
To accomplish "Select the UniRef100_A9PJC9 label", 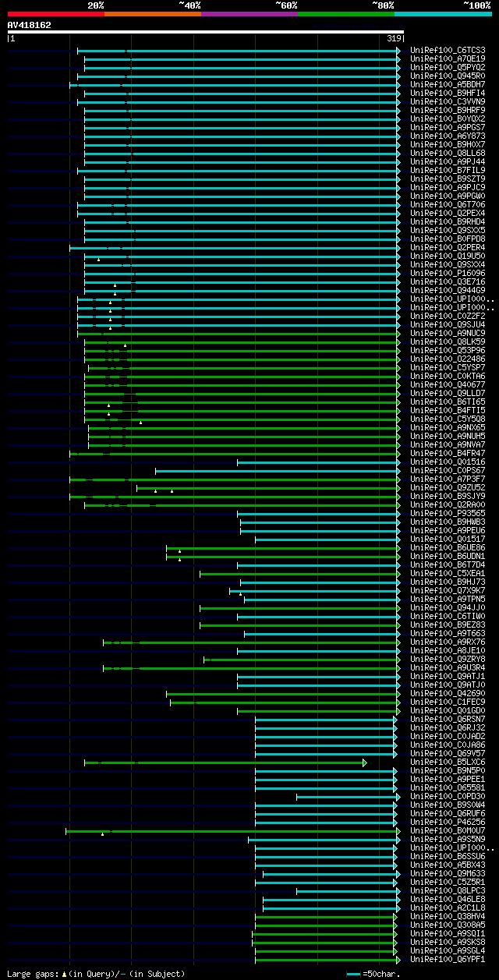I will coord(448,188).
